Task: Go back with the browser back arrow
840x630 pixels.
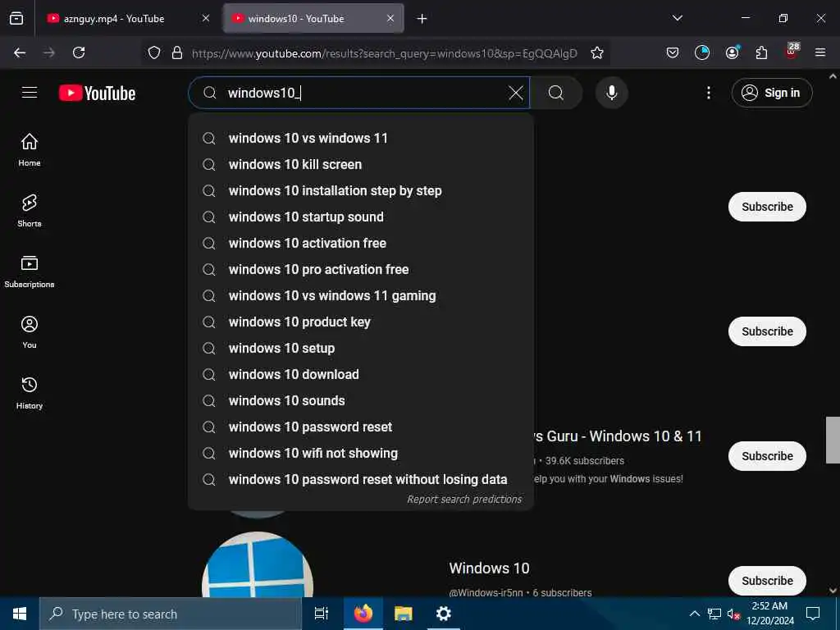Action: coord(20,52)
